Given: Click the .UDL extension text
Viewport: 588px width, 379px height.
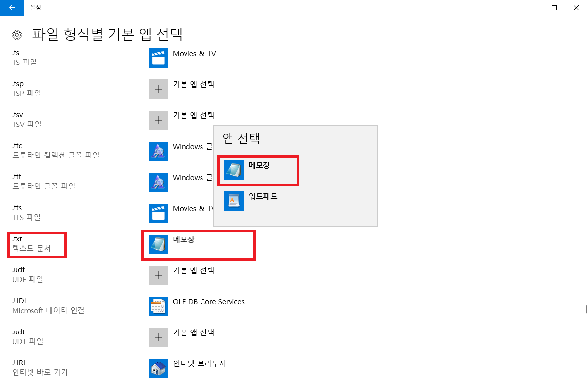Looking at the screenshot, I should pyautogui.click(x=20, y=301).
